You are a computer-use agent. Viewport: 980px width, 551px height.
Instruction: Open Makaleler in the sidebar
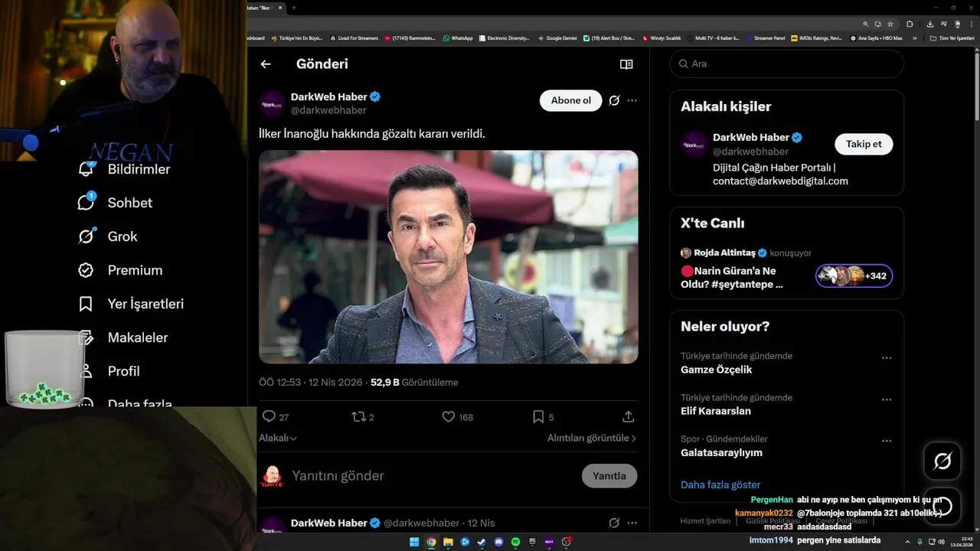point(122,337)
